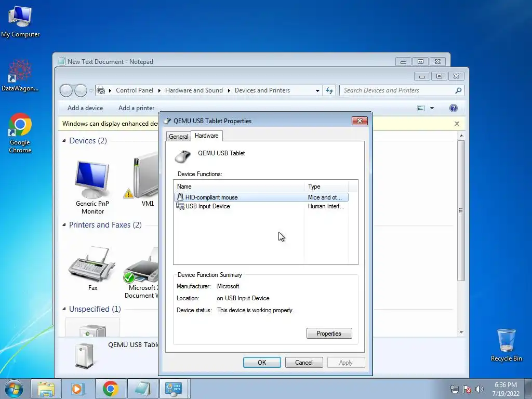Switch to the General tab

click(x=179, y=137)
